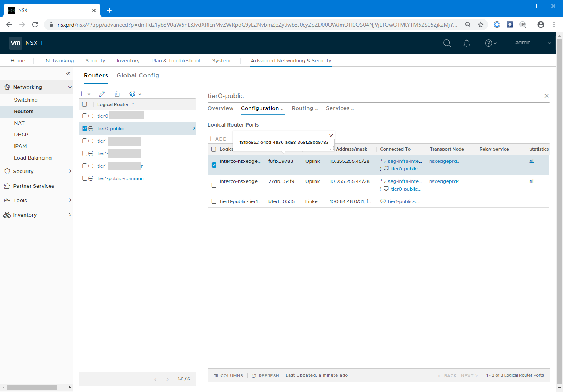Click the search magnifier in NSX-T header

447,43
